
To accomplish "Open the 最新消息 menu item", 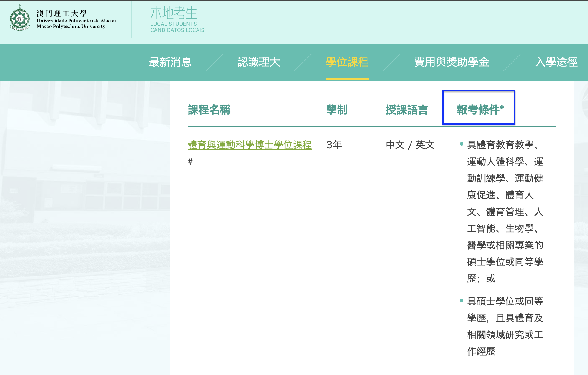I will tap(170, 62).
